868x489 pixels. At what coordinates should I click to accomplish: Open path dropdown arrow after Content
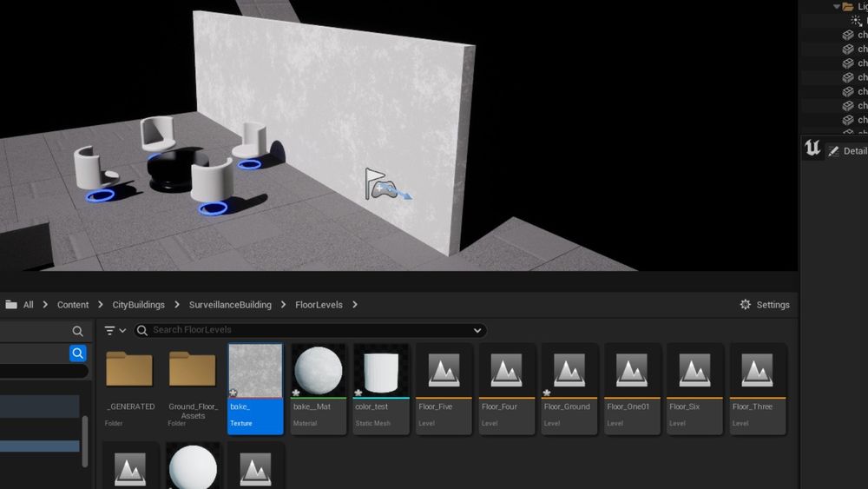[100, 305]
